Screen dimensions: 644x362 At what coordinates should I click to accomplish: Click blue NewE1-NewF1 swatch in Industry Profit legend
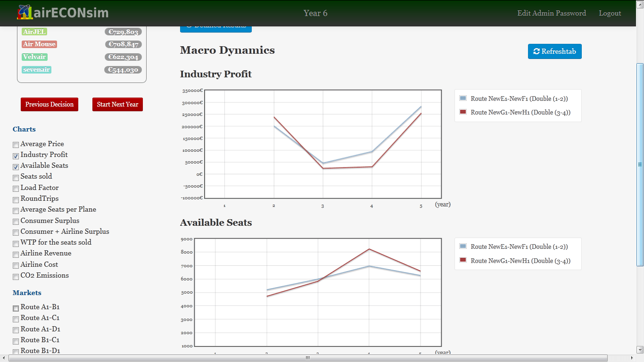[462, 99]
